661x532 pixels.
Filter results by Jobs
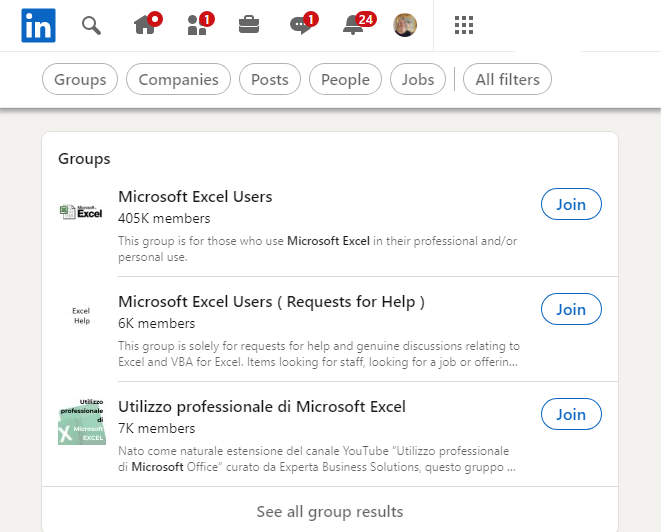[x=418, y=79]
